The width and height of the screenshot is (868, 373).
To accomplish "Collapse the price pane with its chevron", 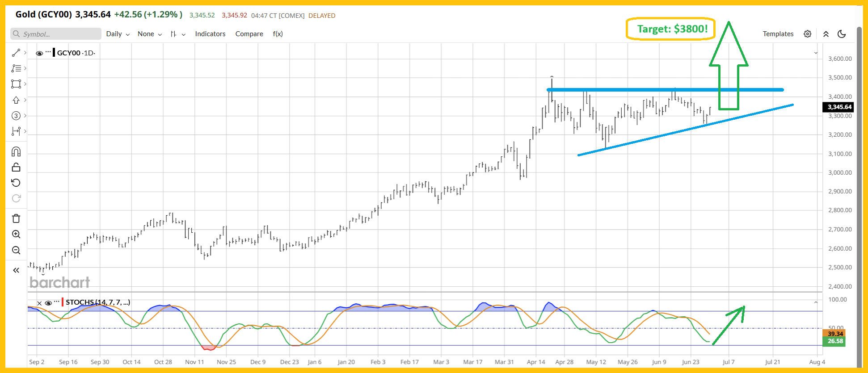I will [x=816, y=53].
